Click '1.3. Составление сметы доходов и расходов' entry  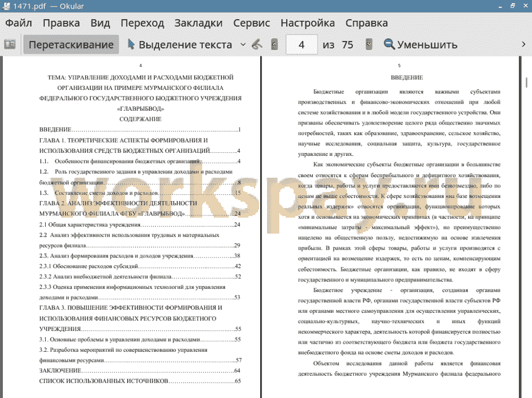[140, 193]
